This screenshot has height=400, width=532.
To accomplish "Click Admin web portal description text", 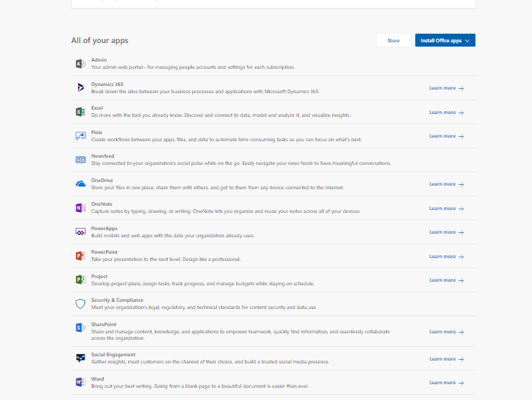I will [193, 67].
